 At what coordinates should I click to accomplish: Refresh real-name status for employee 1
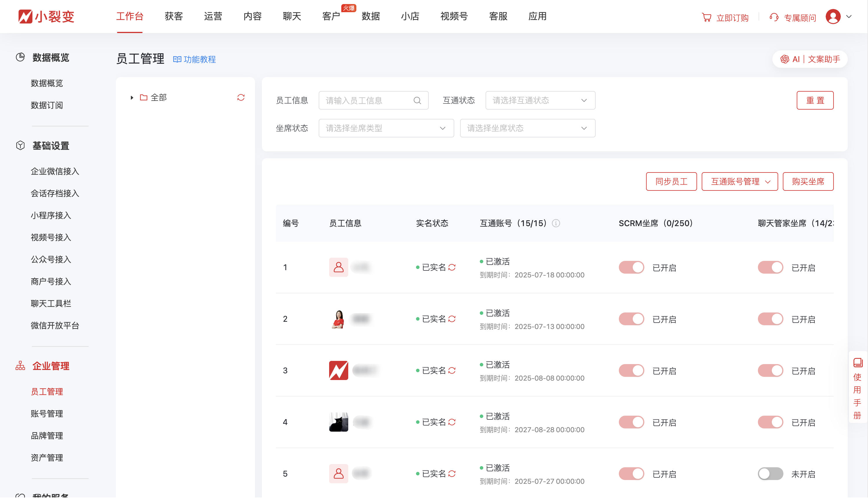(452, 267)
